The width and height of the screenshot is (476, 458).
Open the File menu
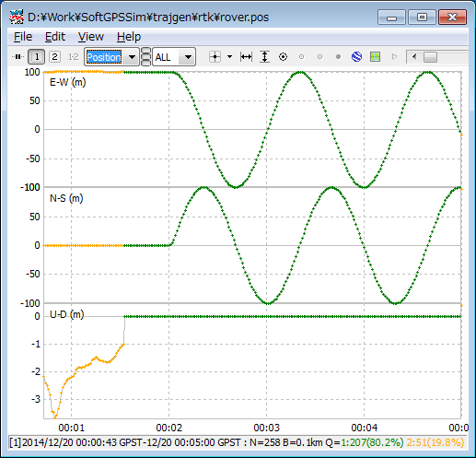click(x=23, y=37)
